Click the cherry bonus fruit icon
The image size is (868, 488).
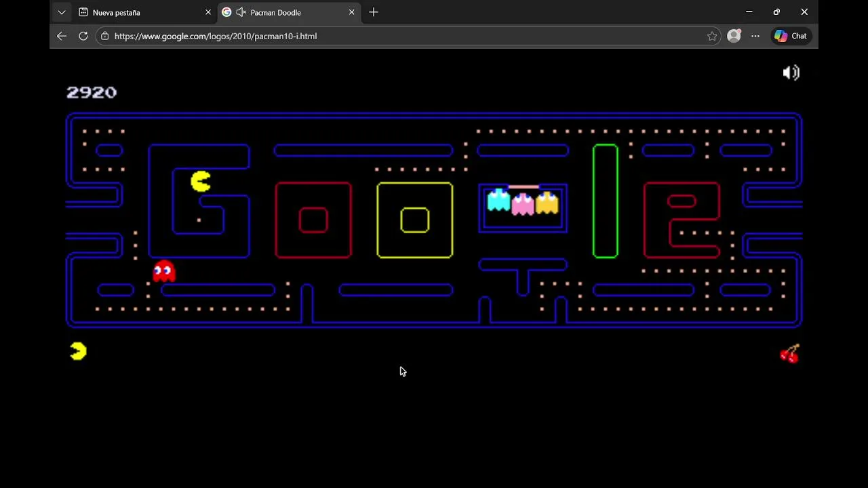790,353
